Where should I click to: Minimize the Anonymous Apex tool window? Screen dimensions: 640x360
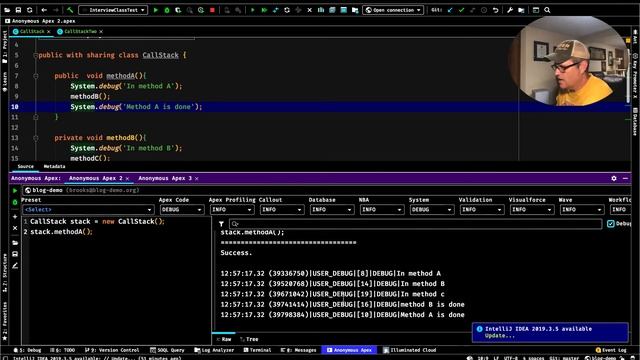point(625,178)
